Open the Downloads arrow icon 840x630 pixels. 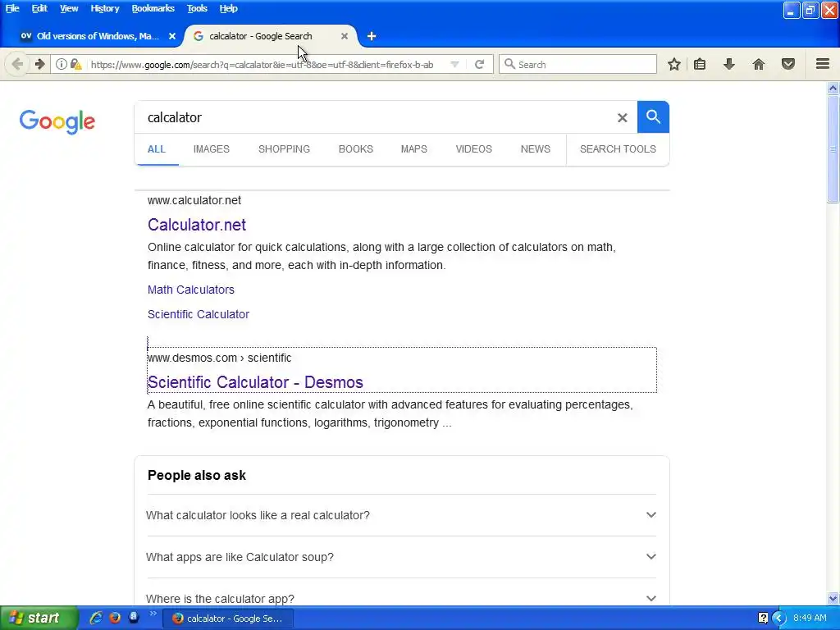pyautogui.click(x=729, y=64)
